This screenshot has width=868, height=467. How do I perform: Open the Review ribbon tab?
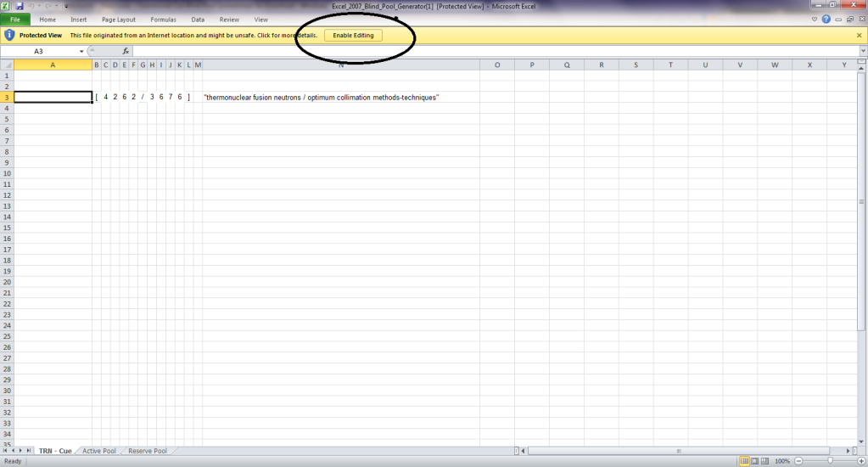pos(229,20)
